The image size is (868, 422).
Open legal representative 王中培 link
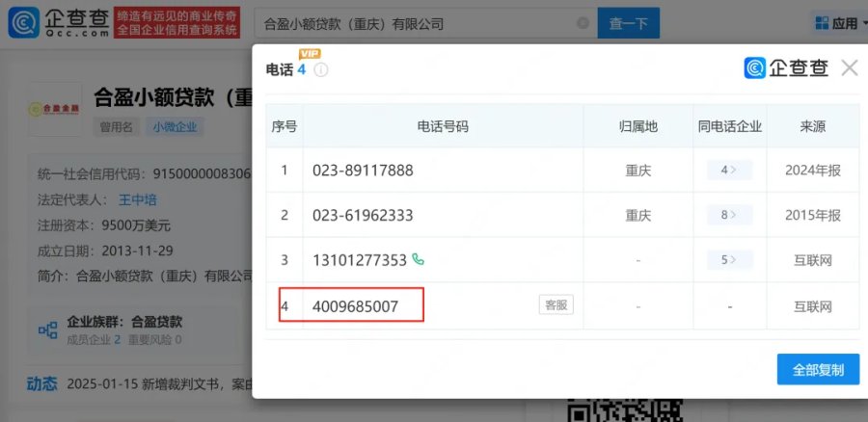coord(138,199)
